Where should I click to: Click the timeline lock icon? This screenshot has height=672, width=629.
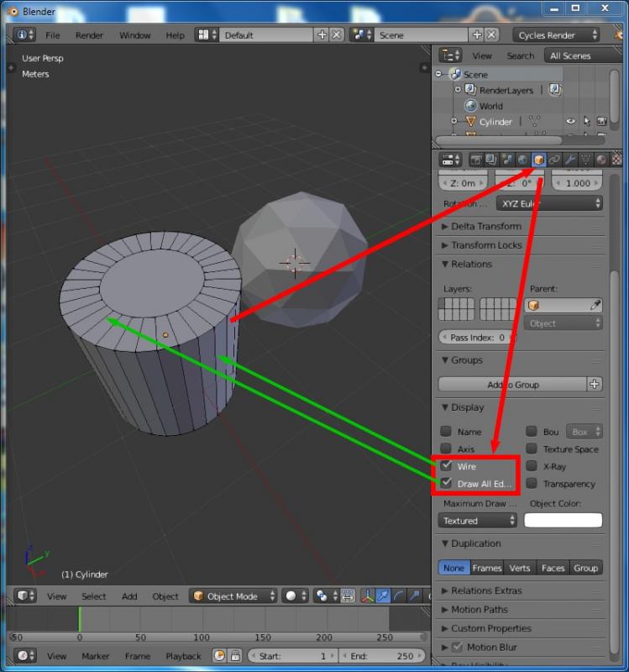tap(235, 656)
